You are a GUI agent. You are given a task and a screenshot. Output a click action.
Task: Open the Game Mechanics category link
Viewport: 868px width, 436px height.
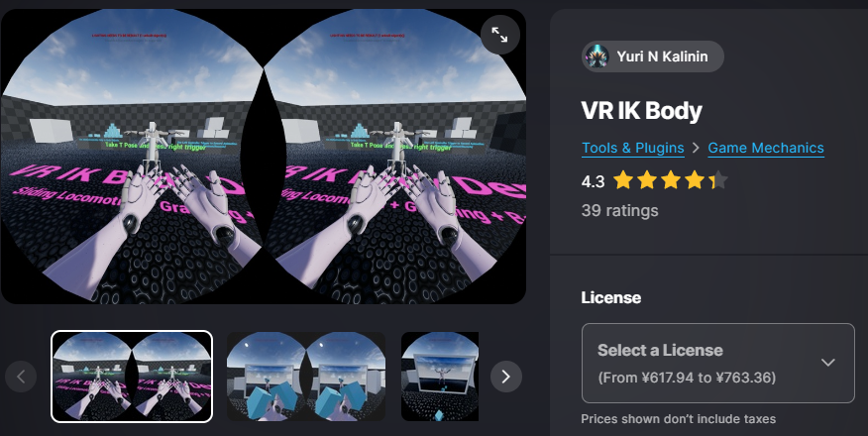(x=766, y=148)
